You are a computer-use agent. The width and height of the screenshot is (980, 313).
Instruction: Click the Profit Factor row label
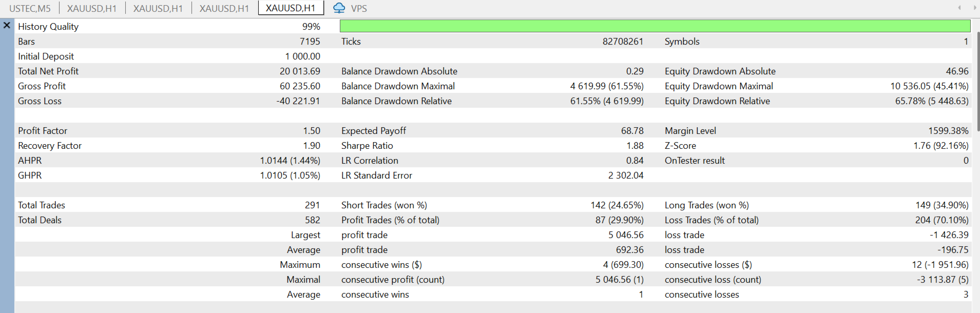[x=43, y=131]
